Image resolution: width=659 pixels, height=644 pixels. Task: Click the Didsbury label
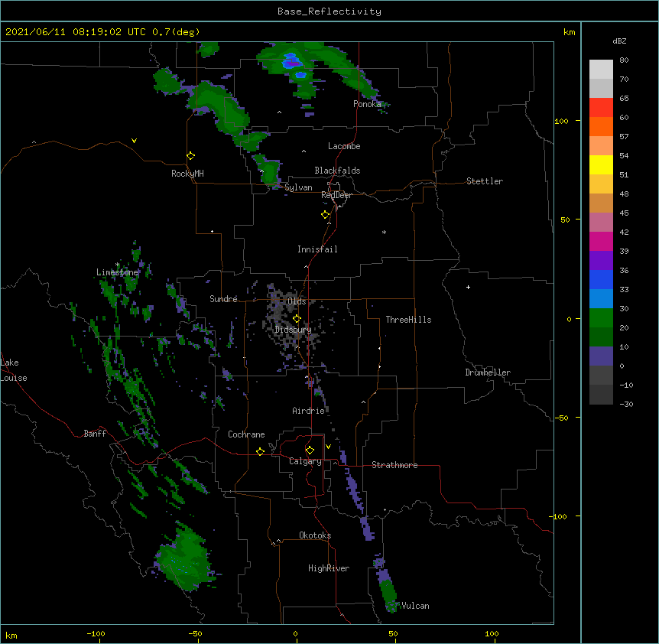pyautogui.click(x=293, y=330)
